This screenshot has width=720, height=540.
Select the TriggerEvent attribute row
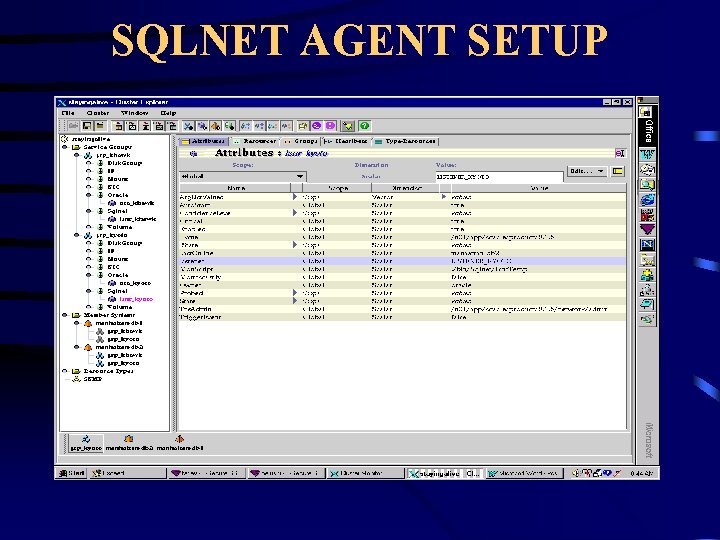click(402, 317)
